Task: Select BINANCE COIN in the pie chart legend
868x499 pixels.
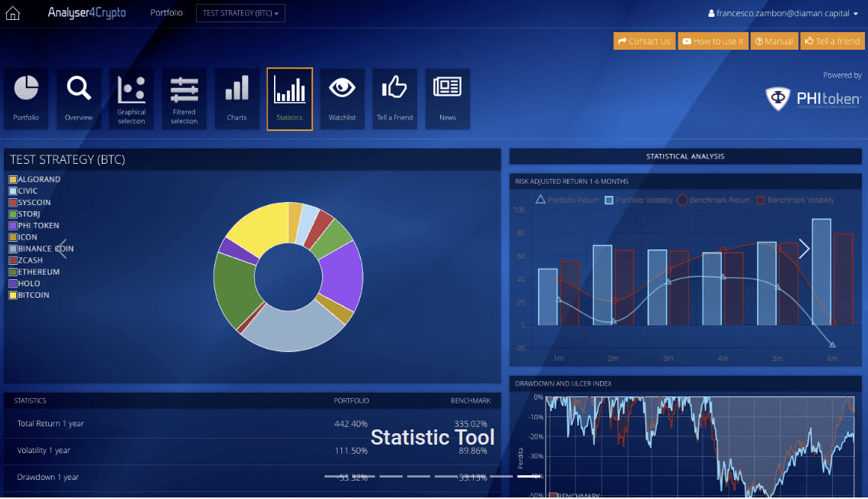Action: click(44, 249)
